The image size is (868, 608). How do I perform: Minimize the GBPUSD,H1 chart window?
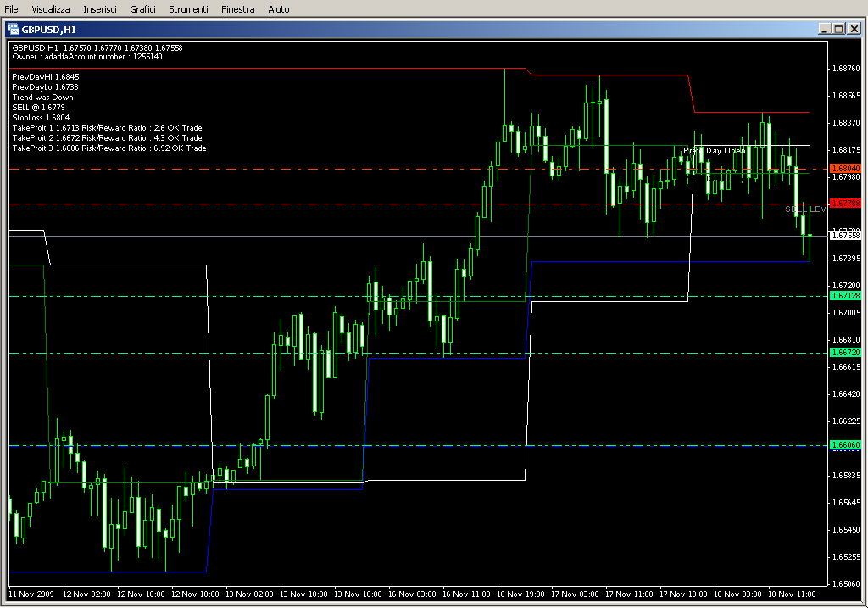point(824,29)
